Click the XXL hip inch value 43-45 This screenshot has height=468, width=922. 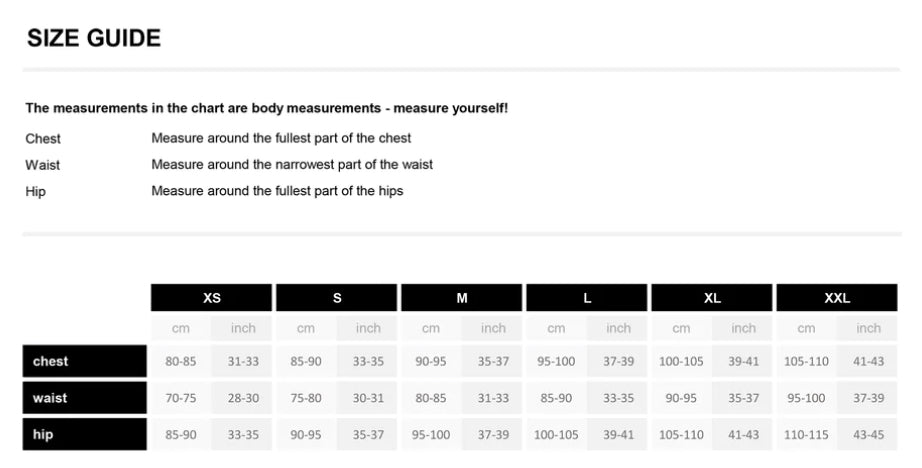[868, 435]
